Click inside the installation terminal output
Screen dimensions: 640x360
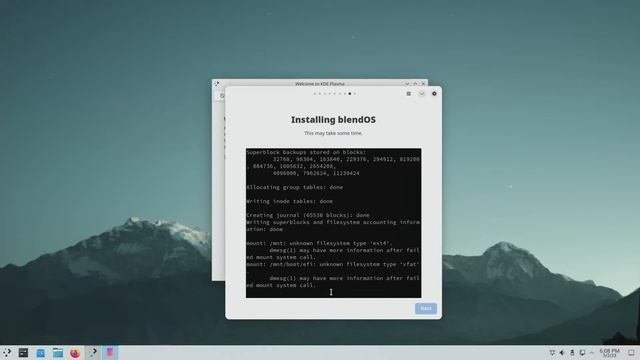click(333, 223)
